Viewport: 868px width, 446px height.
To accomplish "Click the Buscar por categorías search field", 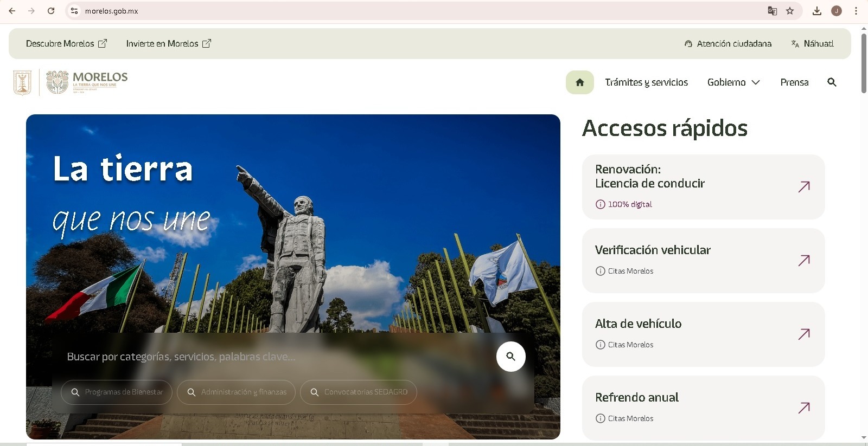I will (x=271, y=357).
